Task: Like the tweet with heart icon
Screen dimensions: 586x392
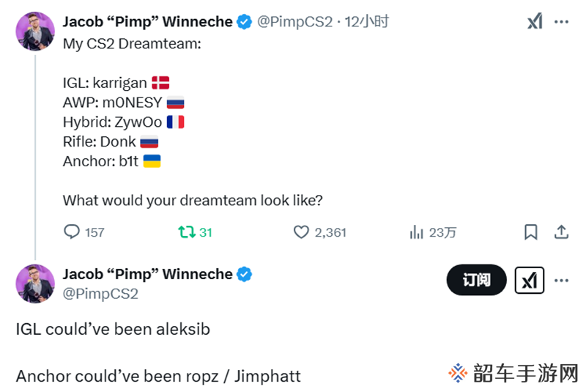Action: click(x=301, y=232)
